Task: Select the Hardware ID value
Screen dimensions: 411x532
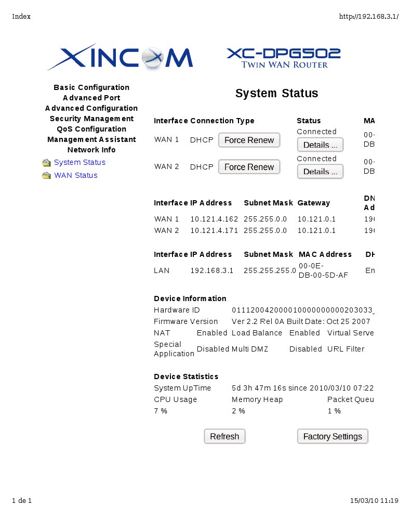Action: coord(303,310)
